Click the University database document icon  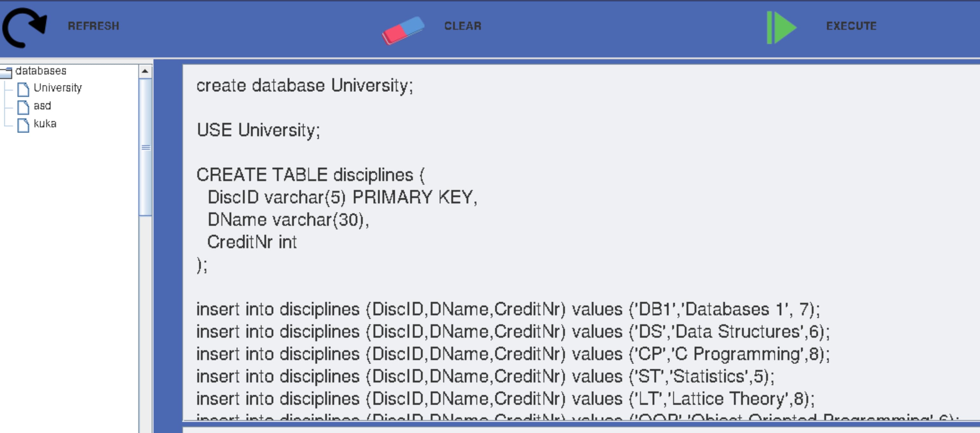pyautogui.click(x=23, y=89)
